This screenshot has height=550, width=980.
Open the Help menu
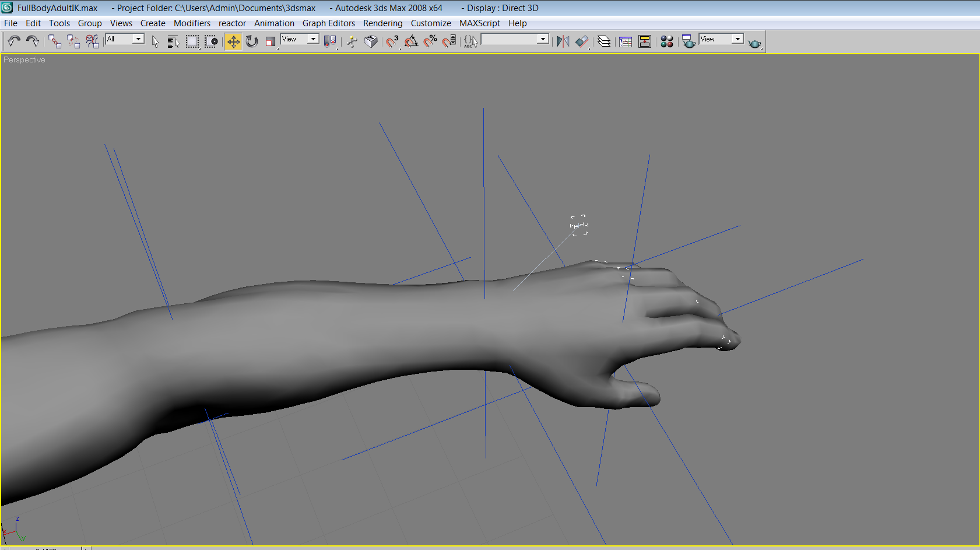pos(518,23)
